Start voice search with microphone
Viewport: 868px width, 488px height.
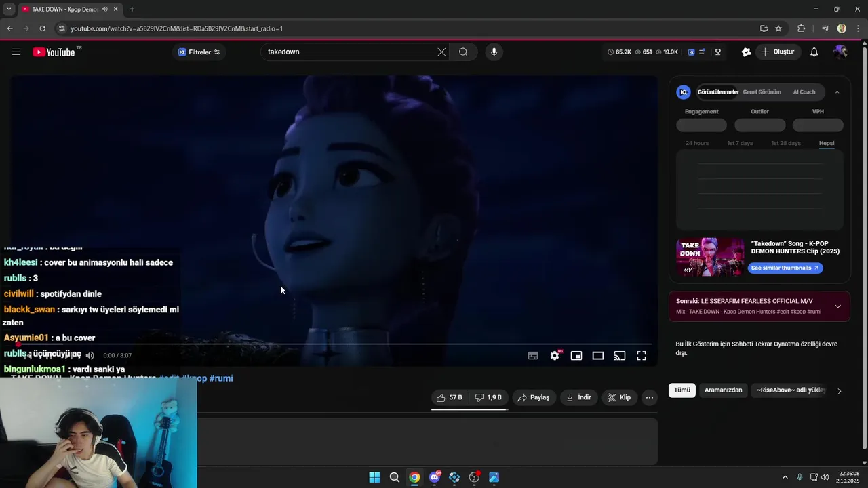[494, 52]
